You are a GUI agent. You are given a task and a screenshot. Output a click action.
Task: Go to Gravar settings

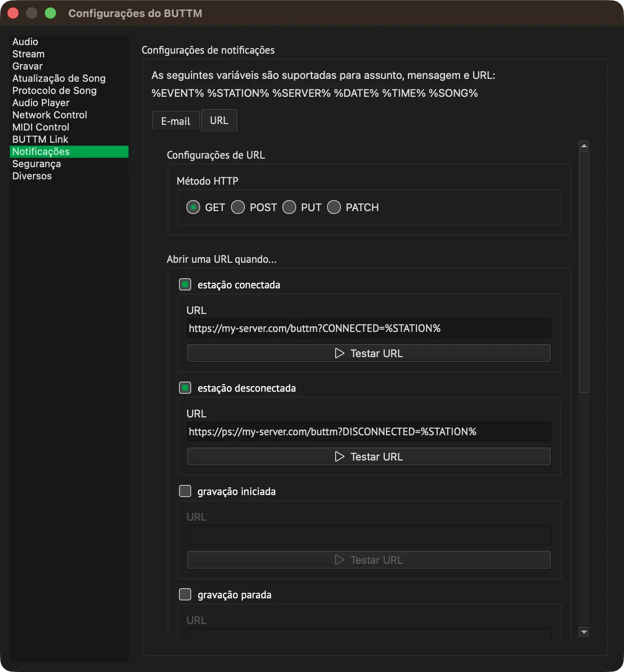click(69, 66)
